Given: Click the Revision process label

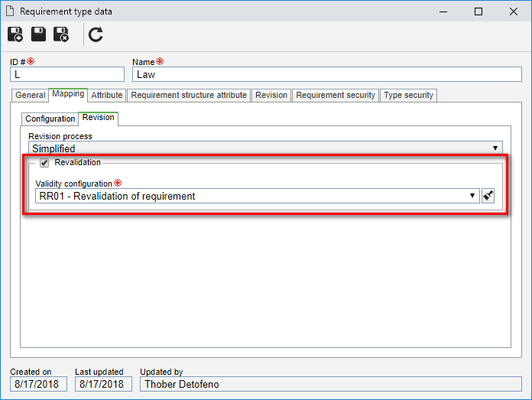Looking at the screenshot, I should (x=60, y=136).
